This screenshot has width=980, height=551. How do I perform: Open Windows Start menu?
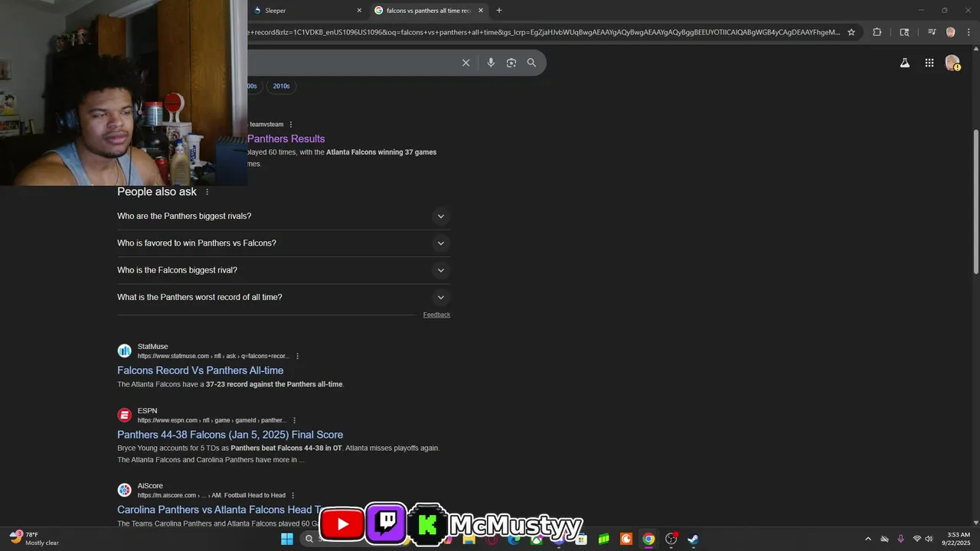(287, 539)
